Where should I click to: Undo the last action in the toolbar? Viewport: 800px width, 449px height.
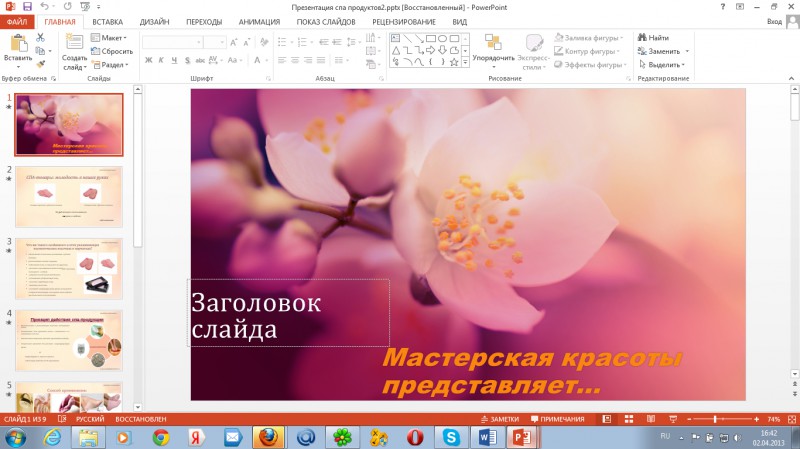click(x=44, y=7)
